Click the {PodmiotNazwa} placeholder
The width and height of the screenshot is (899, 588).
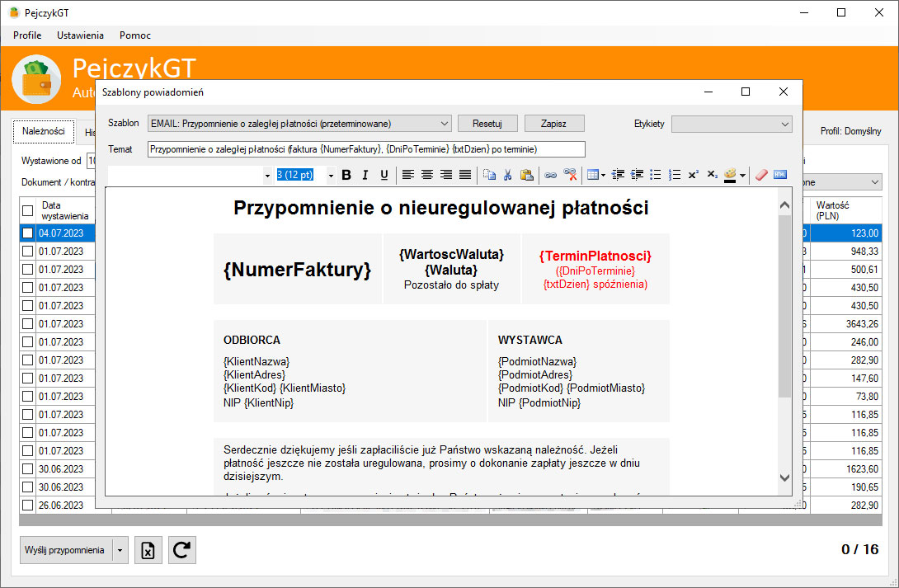coord(537,362)
